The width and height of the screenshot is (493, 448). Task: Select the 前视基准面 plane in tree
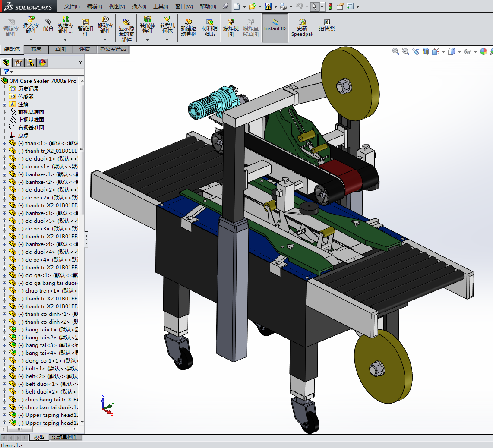click(x=31, y=112)
